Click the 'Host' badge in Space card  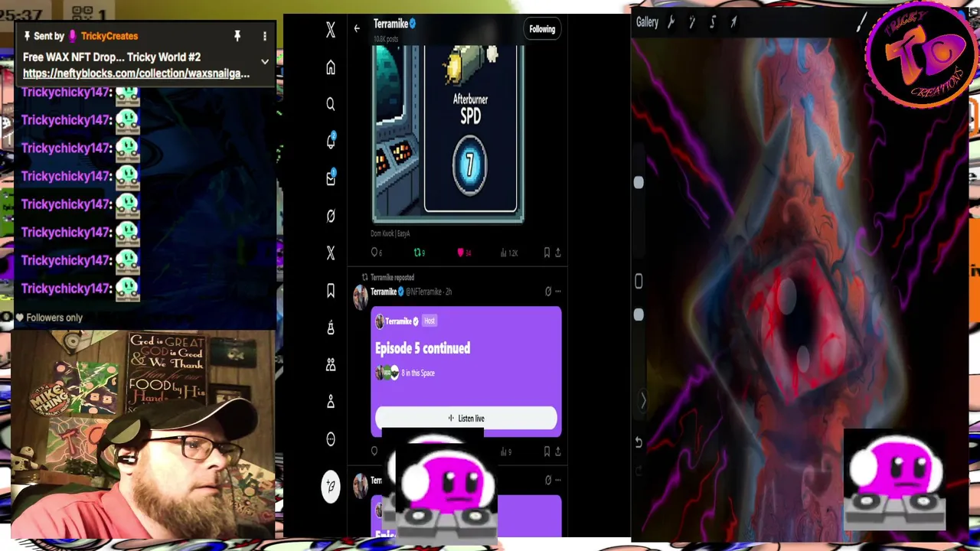(x=430, y=321)
